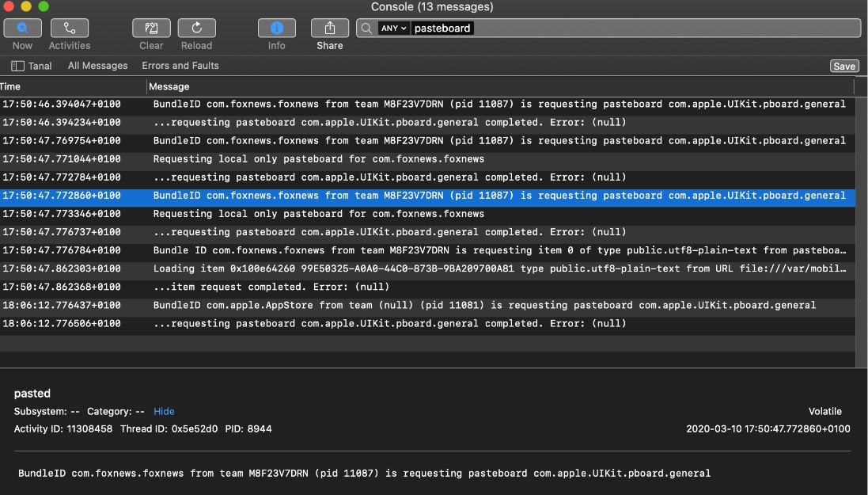Click the Thread ID 0x5e52d0 value
This screenshot has height=495, width=868.
tap(195, 429)
